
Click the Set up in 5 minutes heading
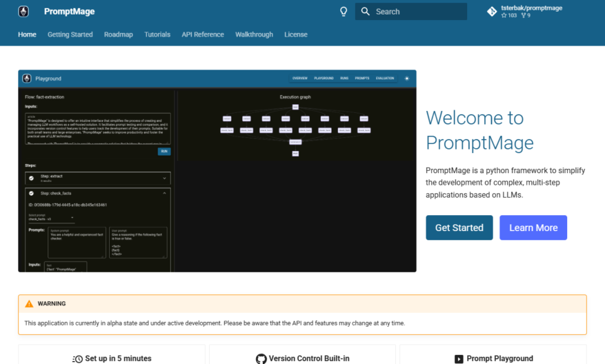pyautogui.click(x=118, y=358)
